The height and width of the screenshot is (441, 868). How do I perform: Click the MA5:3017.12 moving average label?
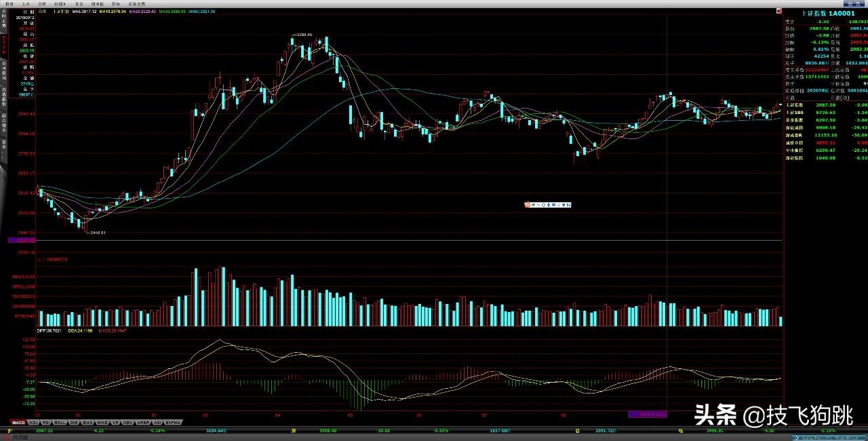[x=84, y=12]
